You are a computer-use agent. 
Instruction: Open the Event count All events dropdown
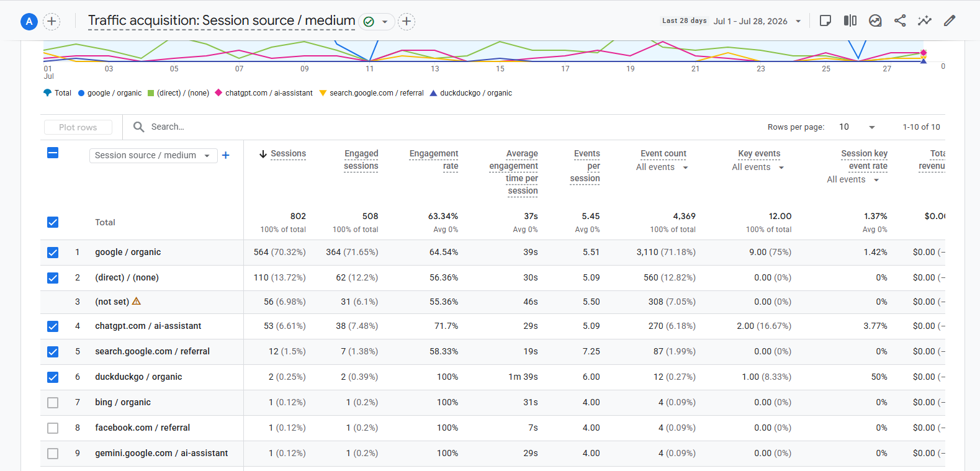coord(662,167)
